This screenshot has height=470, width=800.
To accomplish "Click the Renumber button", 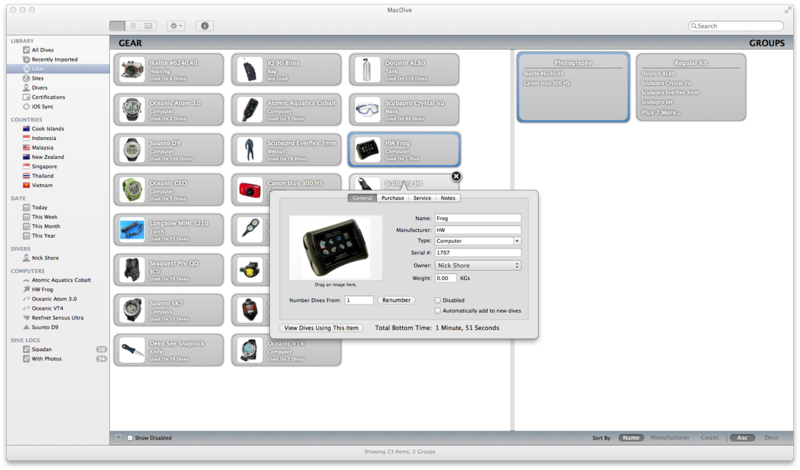I will [396, 300].
